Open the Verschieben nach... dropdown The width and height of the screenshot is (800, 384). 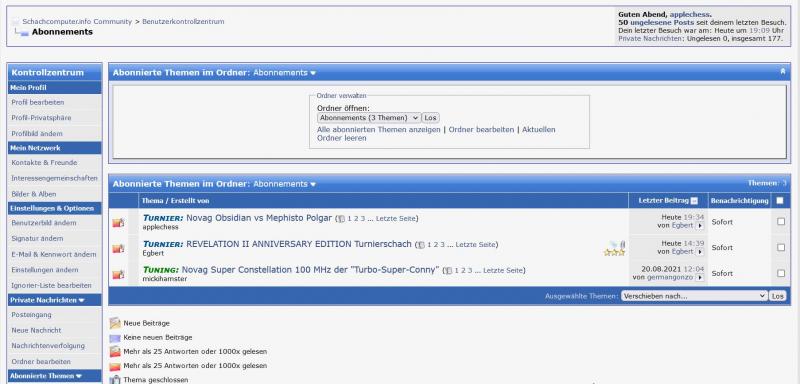pos(694,296)
